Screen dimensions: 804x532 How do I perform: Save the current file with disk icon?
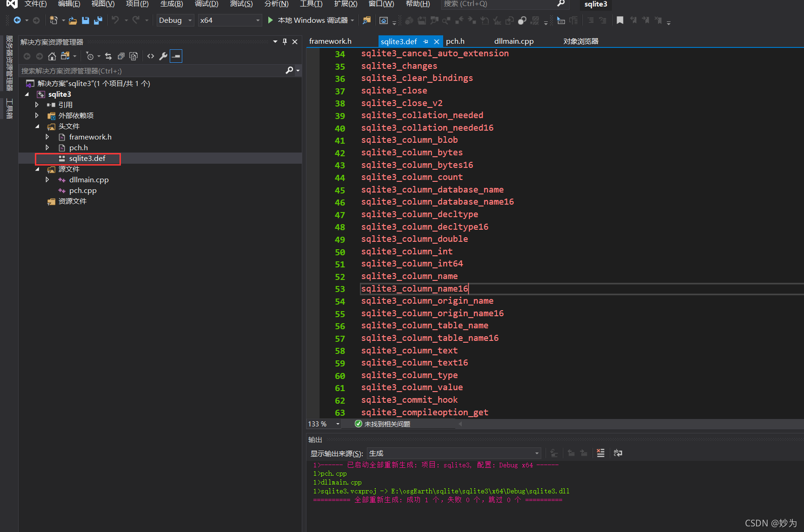tap(86, 20)
